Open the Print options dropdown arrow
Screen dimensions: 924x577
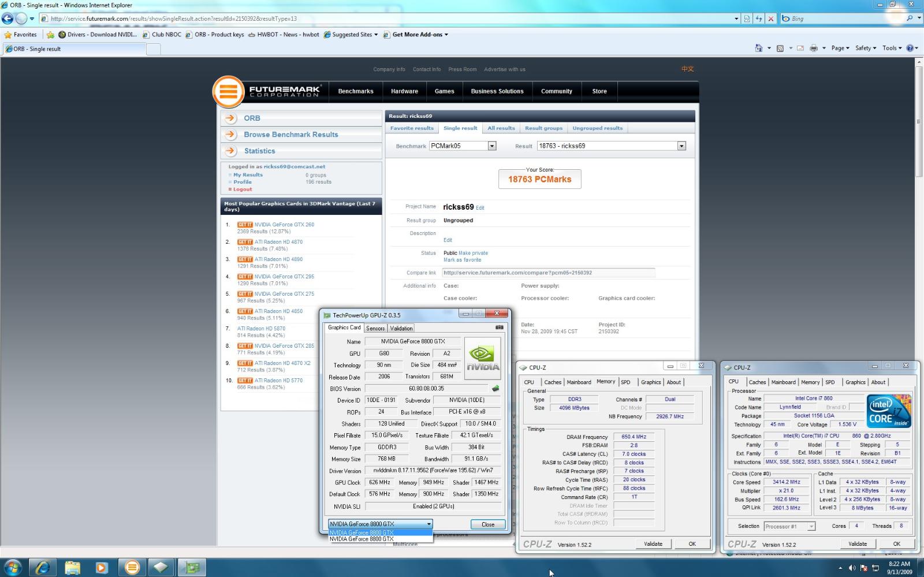pos(824,49)
